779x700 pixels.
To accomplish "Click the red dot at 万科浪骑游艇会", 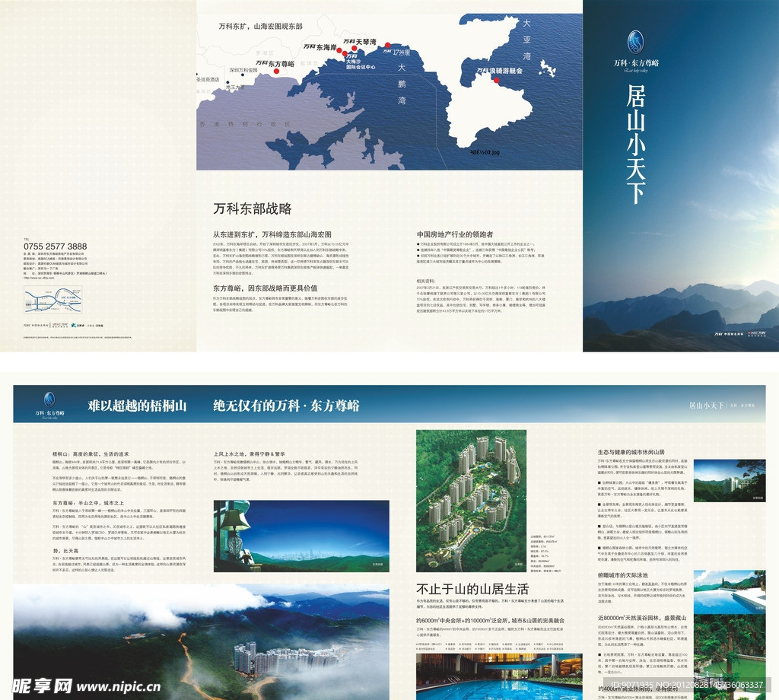I will tap(496, 79).
